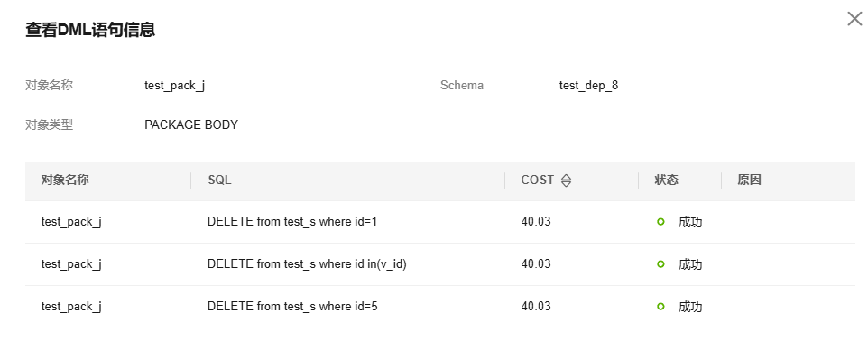Click the object name value test_pack_j in header

pyautogui.click(x=175, y=86)
